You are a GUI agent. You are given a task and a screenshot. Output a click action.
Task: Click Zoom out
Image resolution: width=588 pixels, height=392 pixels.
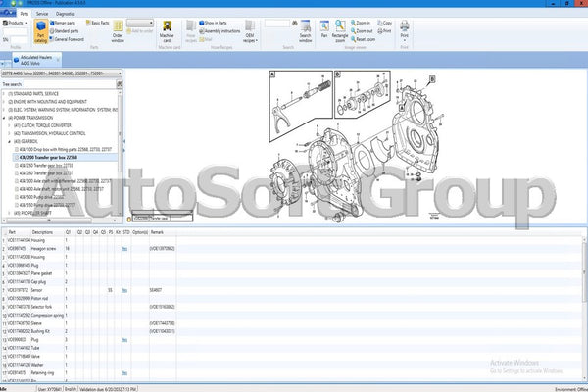pos(362,31)
